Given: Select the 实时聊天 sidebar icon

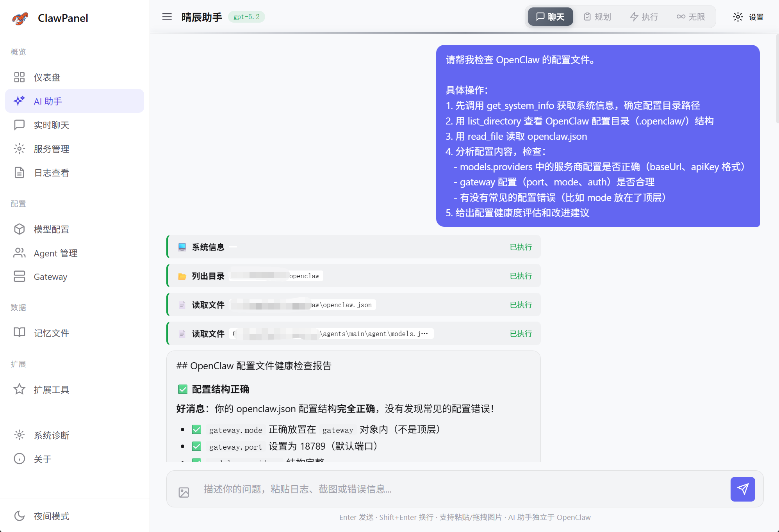Looking at the screenshot, I should (x=20, y=125).
